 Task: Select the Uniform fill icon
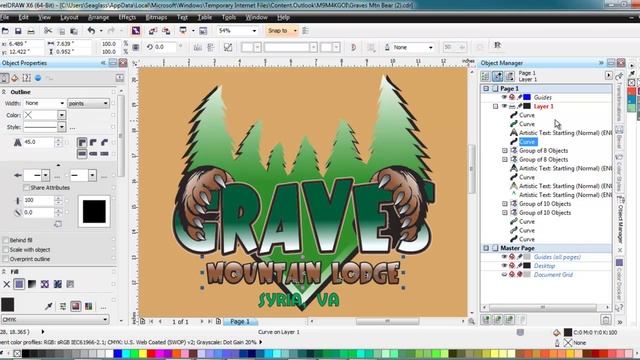click(19, 284)
